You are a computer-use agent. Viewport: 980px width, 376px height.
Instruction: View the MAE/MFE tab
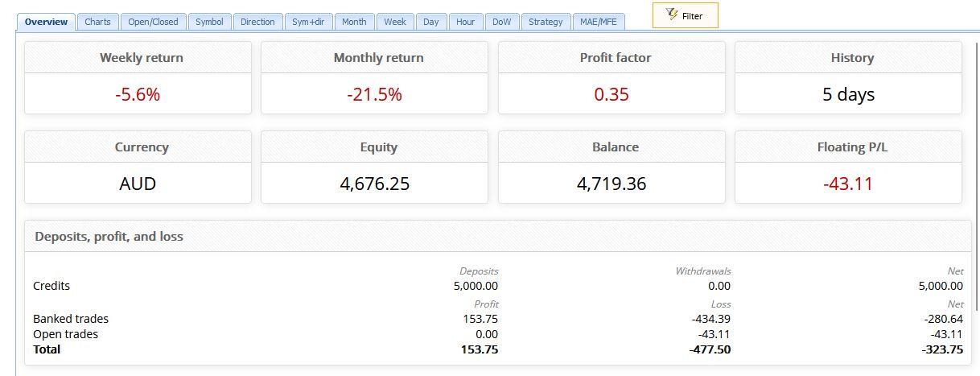[599, 22]
